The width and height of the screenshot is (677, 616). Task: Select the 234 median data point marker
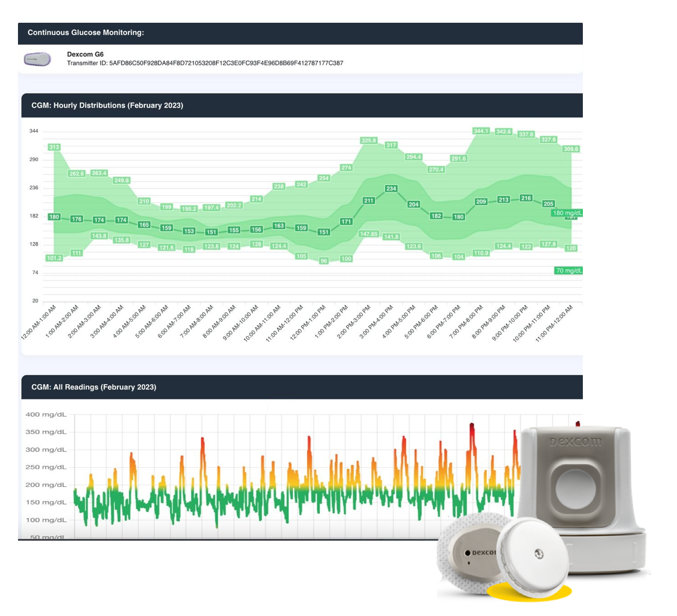click(391, 188)
